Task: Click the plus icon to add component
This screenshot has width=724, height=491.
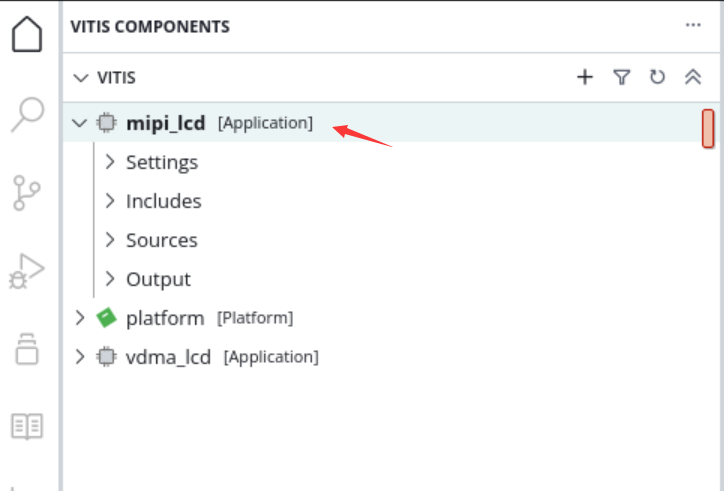Action: point(585,77)
